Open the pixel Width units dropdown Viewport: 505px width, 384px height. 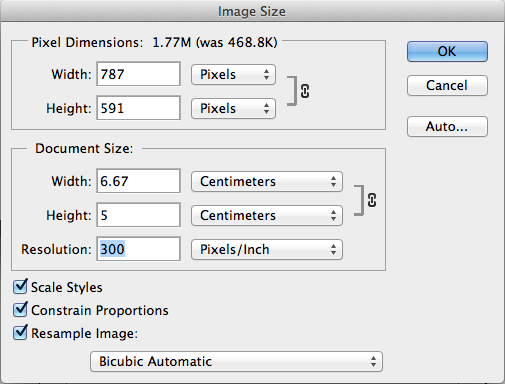point(233,74)
